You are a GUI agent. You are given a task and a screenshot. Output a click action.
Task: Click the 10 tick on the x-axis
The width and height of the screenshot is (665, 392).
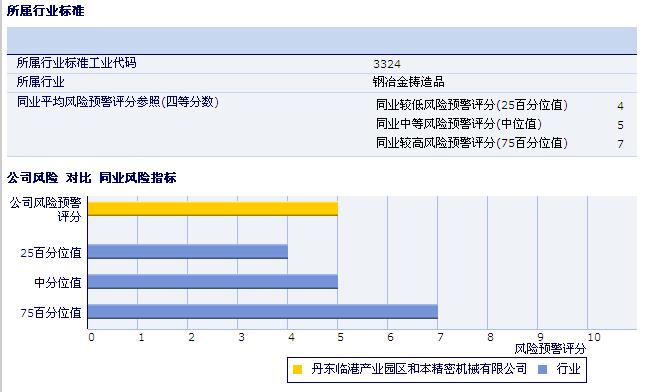[594, 337]
